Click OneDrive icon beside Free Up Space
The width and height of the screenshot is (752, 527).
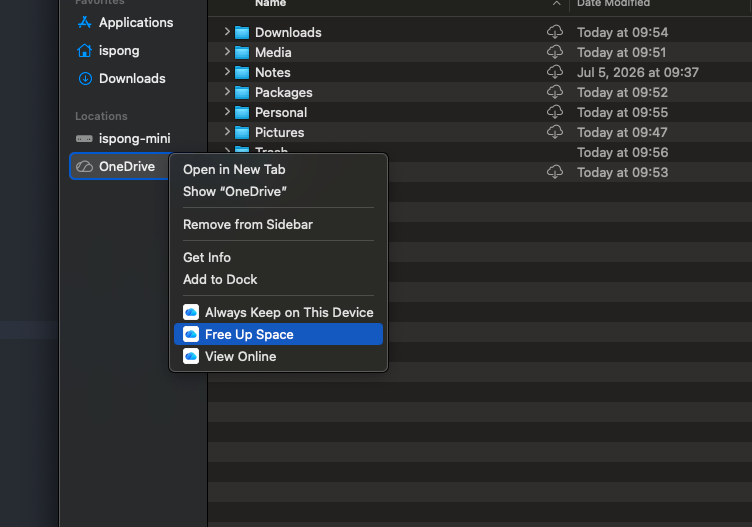[x=191, y=334]
